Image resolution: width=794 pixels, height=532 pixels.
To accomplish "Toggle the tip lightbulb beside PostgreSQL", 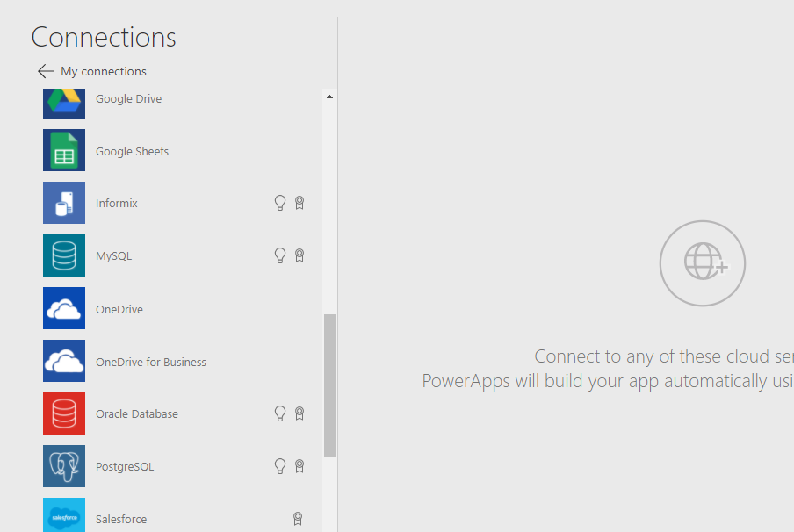I will 279,466.
